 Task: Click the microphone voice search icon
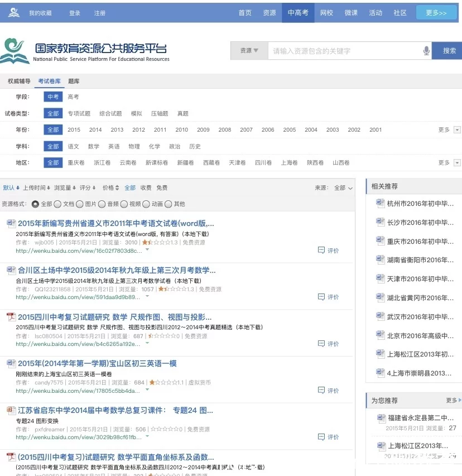[426, 51]
